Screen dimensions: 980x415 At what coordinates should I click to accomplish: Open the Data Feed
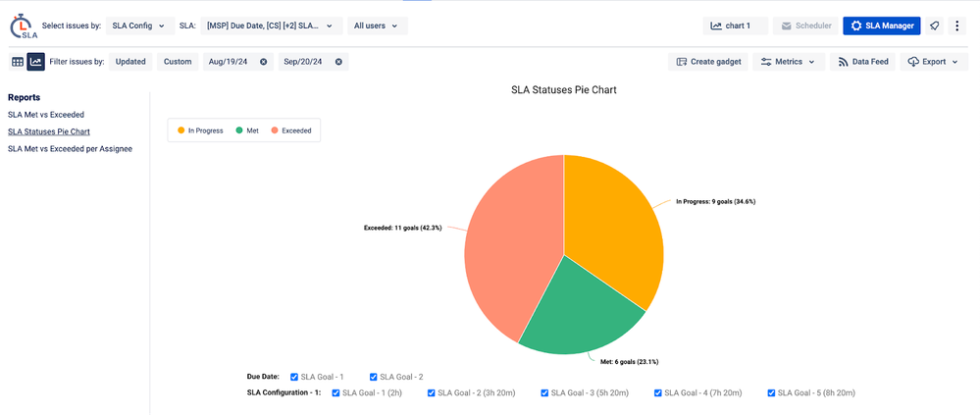861,62
